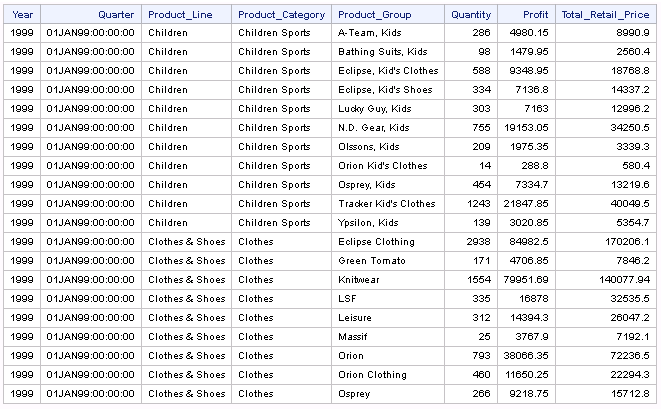Select the 'A-Team, Kids' product group cell
The image size is (661, 409).
coord(368,33)
